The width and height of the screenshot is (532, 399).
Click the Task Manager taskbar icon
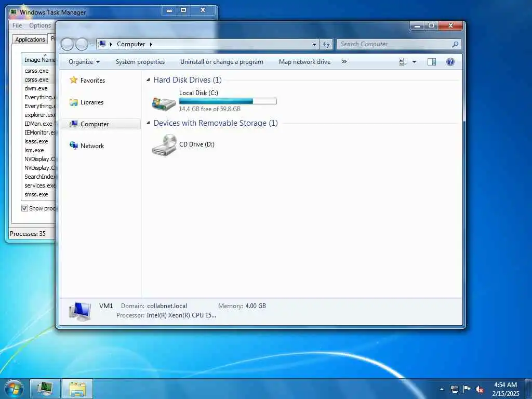[x=45, y=389]
